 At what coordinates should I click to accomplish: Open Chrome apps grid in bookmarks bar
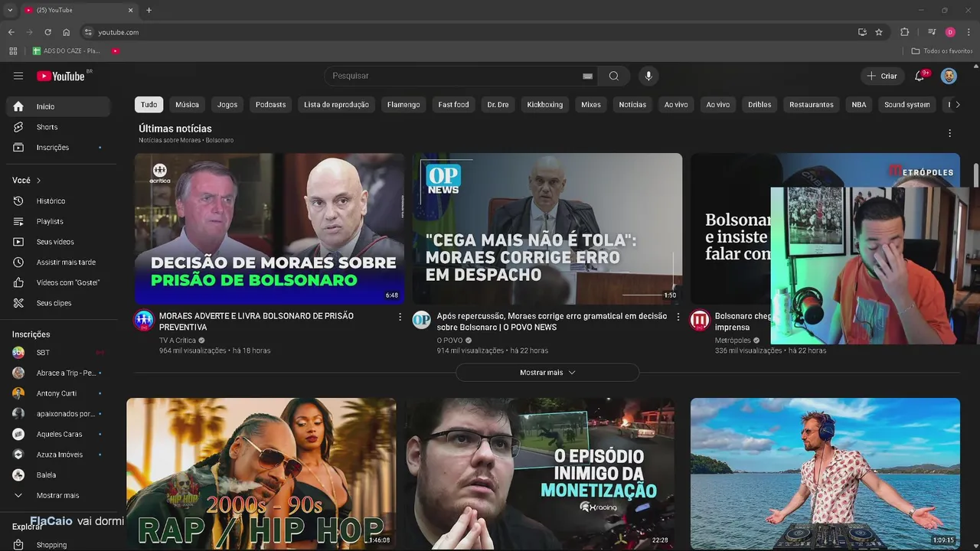click(13, 51)
